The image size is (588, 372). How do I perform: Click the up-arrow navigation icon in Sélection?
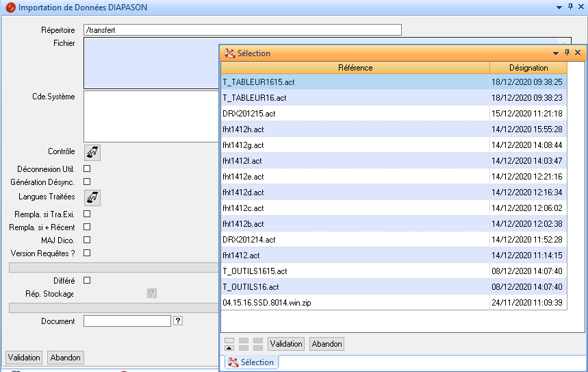point(229,347)
